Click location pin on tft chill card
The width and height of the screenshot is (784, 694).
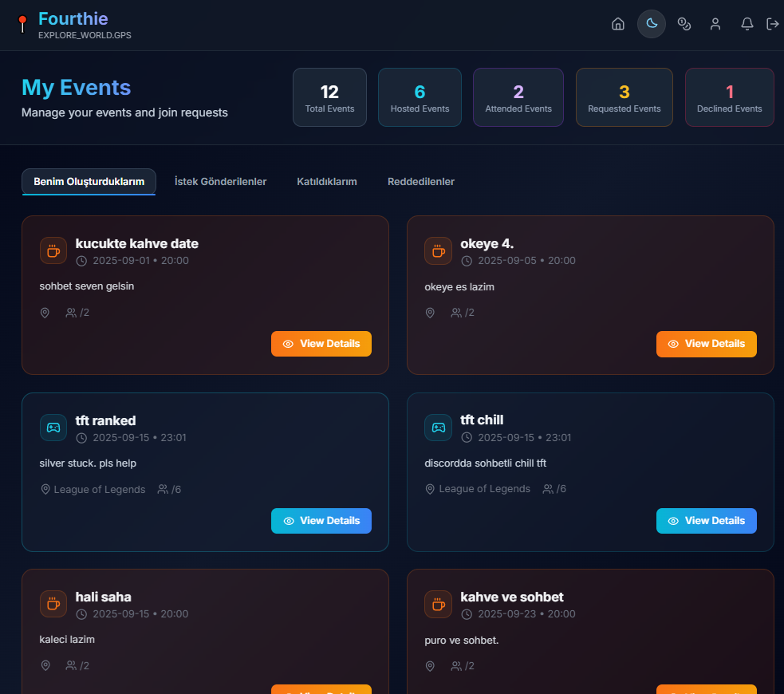pyautogui.click(x=430, y=489)
